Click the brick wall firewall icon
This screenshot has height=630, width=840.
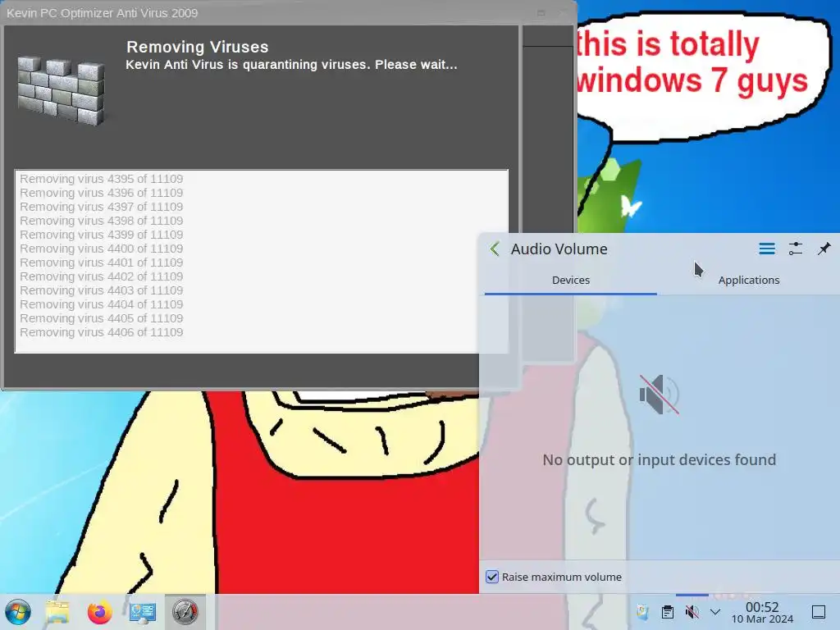[61, 91]
